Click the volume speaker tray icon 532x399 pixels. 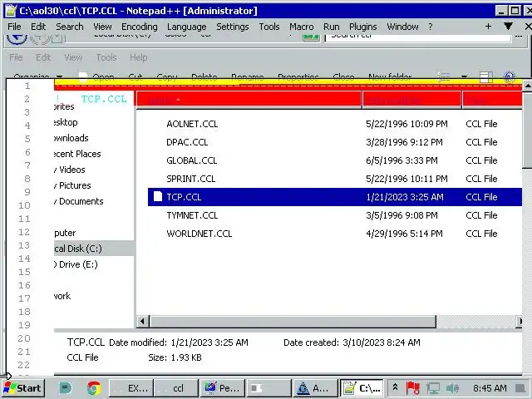452,388
